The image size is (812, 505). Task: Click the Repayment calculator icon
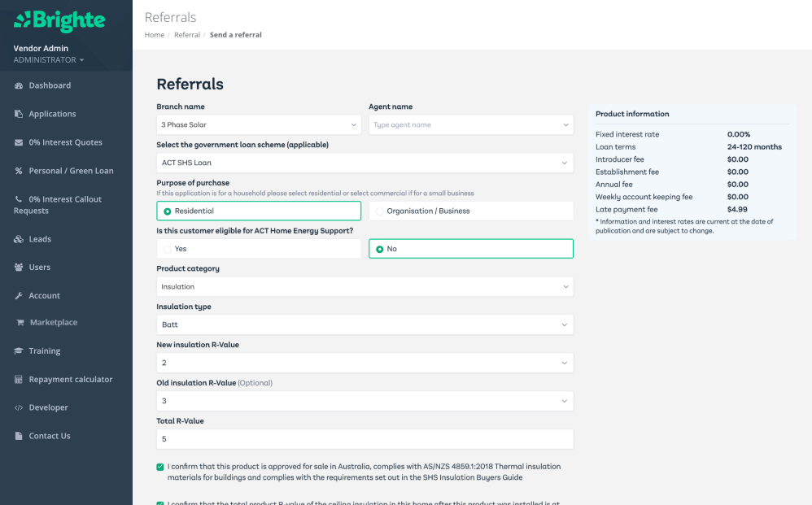(x=19, y=380)
